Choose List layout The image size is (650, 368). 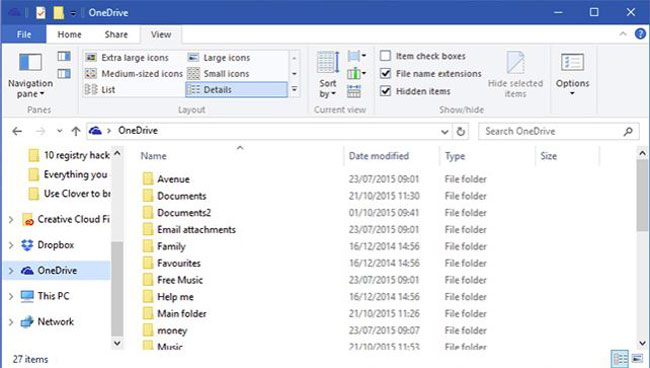[100, 90]
